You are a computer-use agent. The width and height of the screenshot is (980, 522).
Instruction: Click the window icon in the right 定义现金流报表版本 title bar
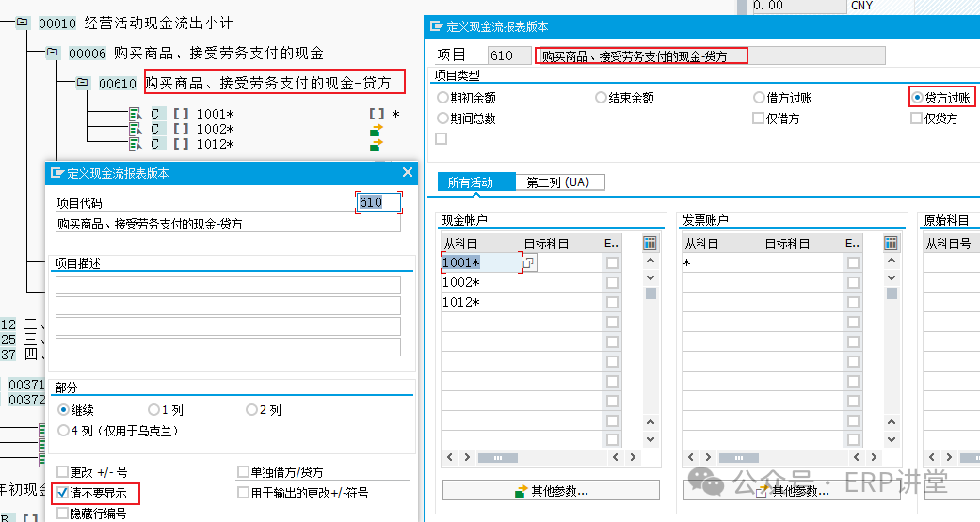(435, 26)
